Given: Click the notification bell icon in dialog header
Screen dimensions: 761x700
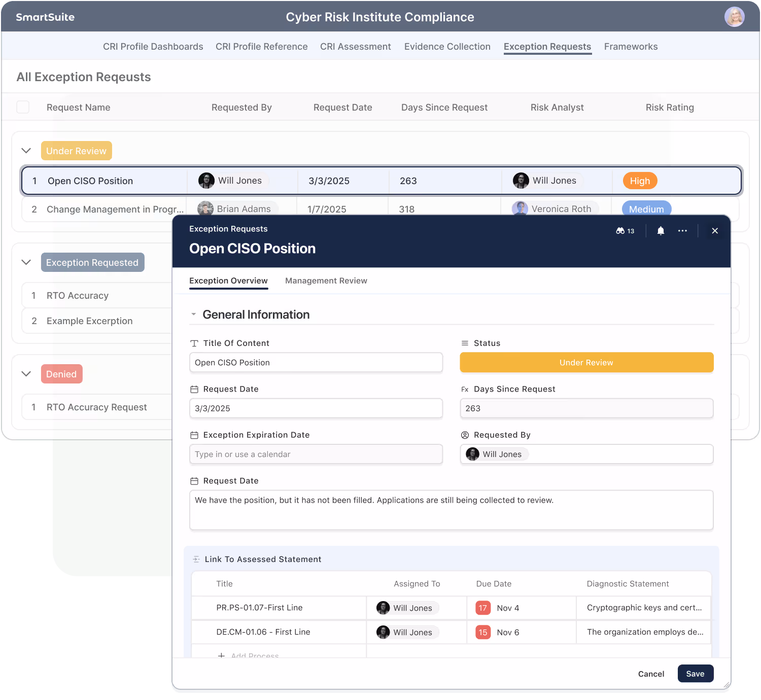Looking at the screenshot, I should point(661,231).
